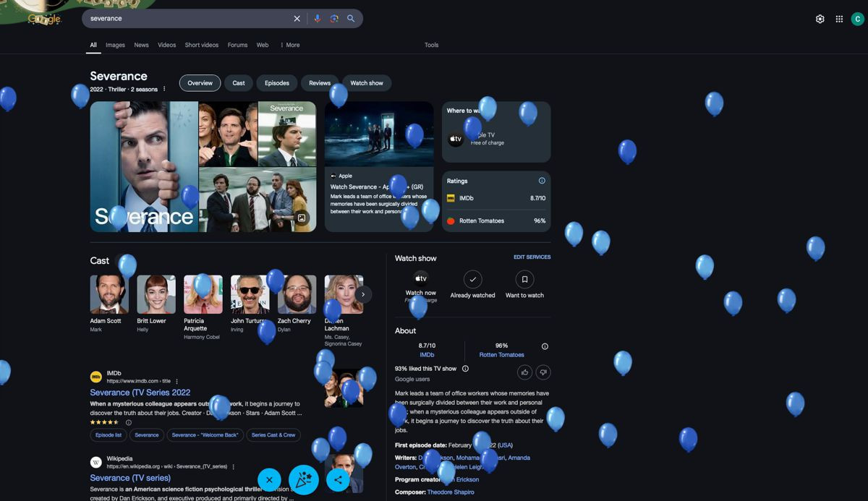Click the Google logo
The image size is (868, 501).
pos(45,19)
